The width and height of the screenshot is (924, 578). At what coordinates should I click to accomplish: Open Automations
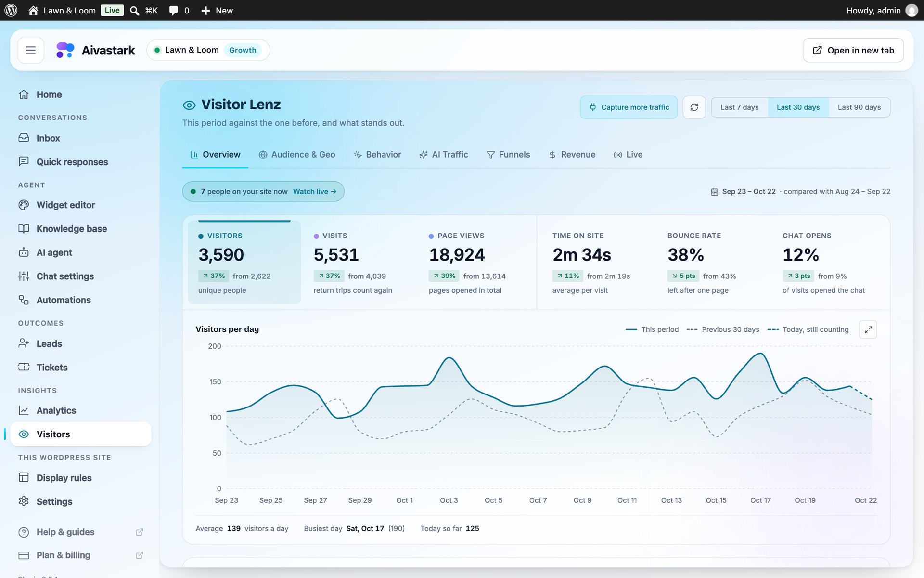81,300
